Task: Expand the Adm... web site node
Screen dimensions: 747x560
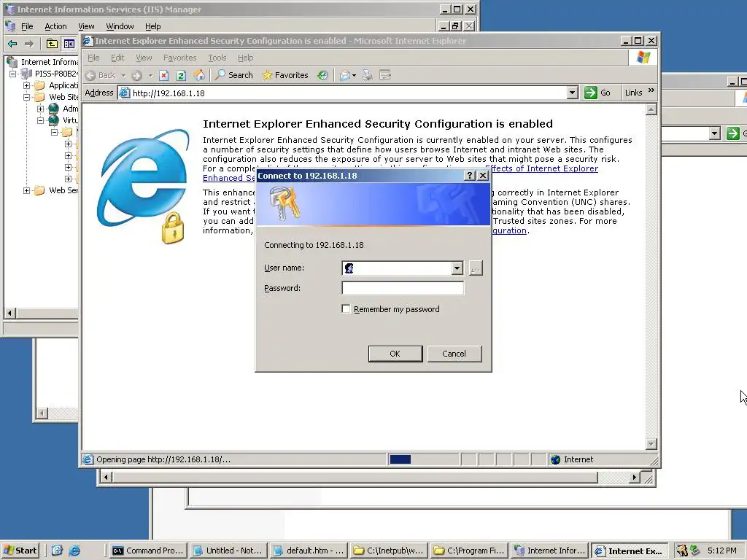Action: pos(41,109)
